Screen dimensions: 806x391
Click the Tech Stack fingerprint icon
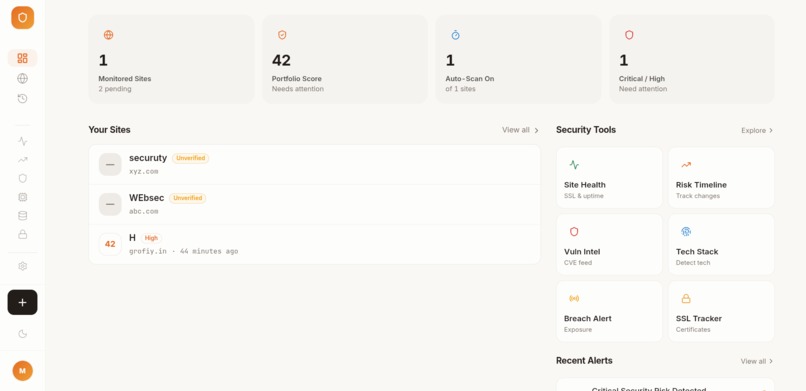[x=686, y=232]
